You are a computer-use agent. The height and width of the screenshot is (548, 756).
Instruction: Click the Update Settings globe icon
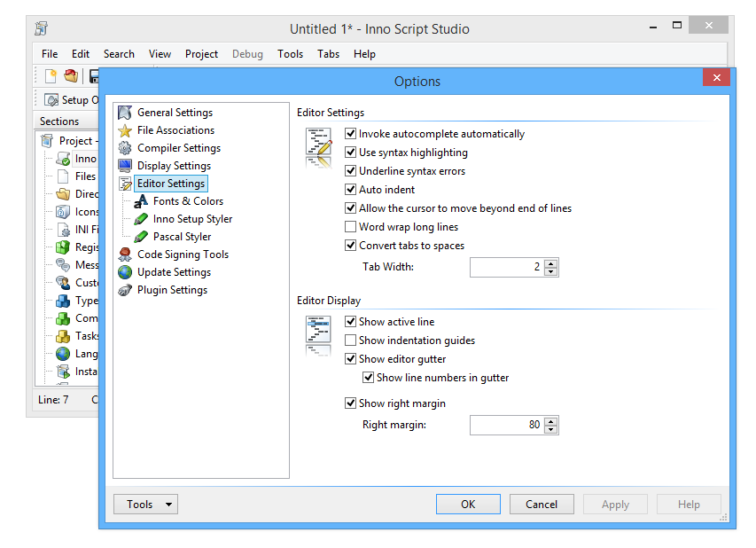[x=125, y=272]
